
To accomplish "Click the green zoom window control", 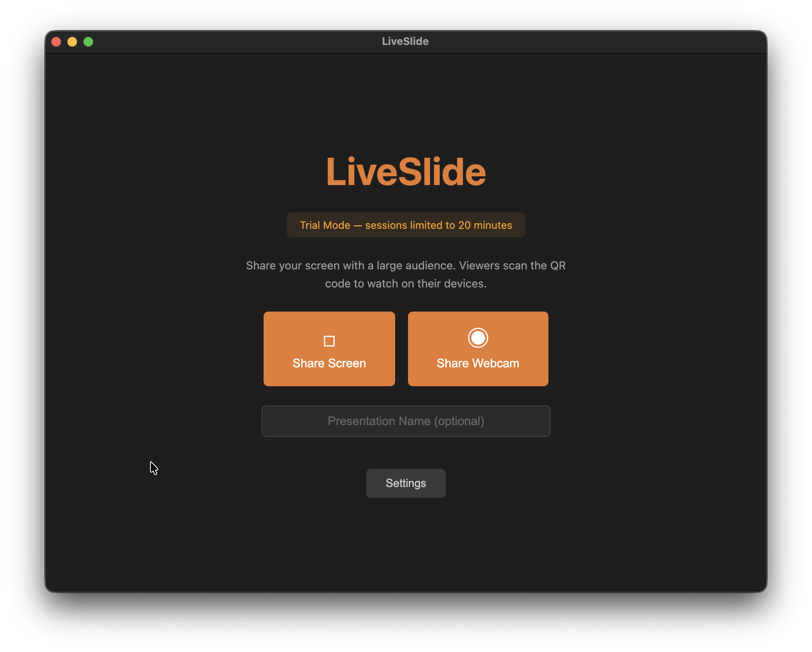I will (x=88, y=41).
